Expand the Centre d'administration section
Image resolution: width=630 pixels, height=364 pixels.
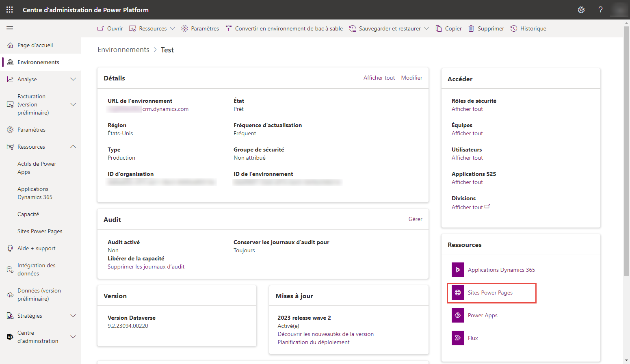(73, 337)
